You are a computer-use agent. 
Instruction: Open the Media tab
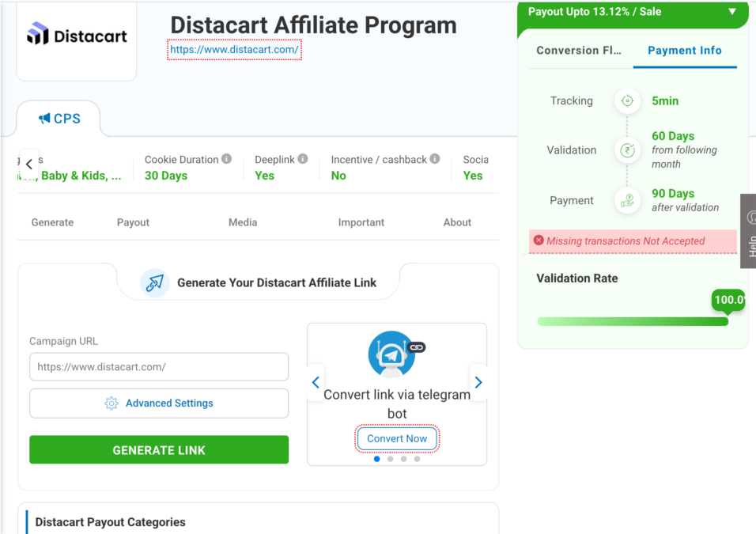pyautogui.click(x=243, y=222)
